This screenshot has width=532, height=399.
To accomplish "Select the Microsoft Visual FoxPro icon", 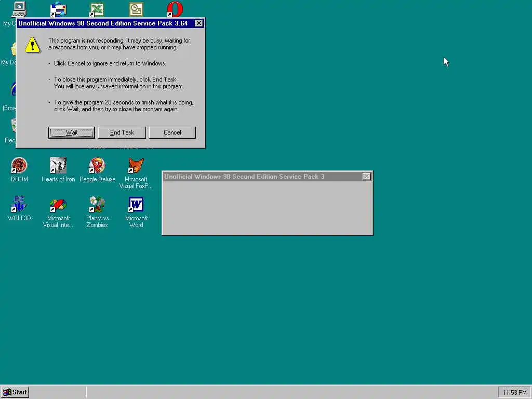I will tap(136, 173).
